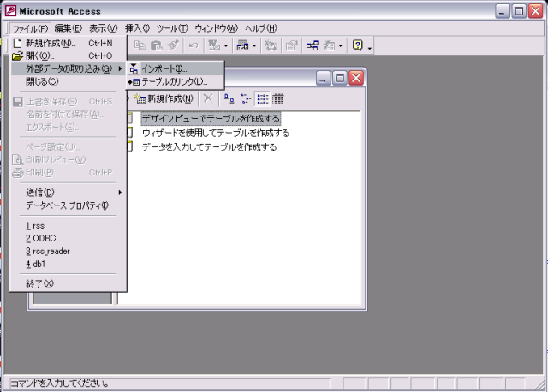The width and height of the screenshot is (548, 392).
Task: Expand the Analyze dropdown arrow
Action: point(254,45)
